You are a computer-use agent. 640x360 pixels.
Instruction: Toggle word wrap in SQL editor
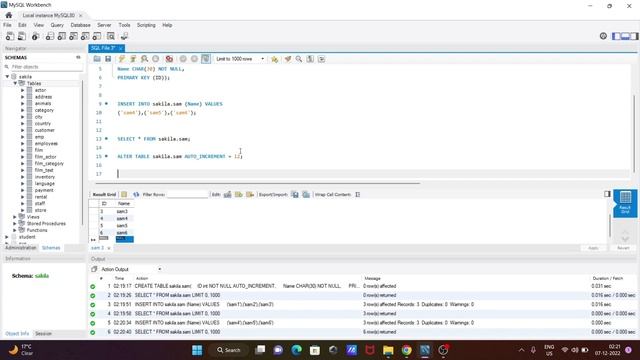(322, 59)
